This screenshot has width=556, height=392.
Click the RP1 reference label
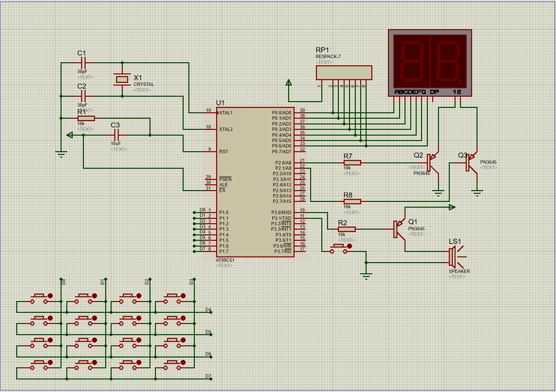click(322, 50)
